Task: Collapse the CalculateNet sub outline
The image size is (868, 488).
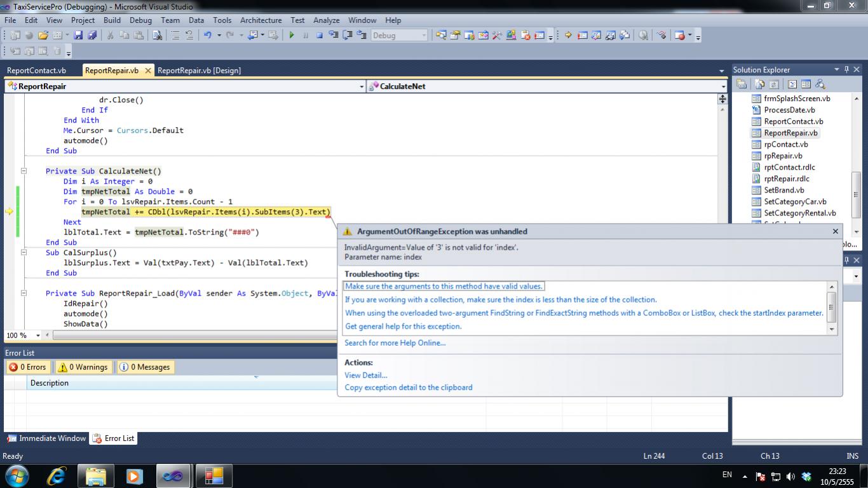Action: pos(24,171)
